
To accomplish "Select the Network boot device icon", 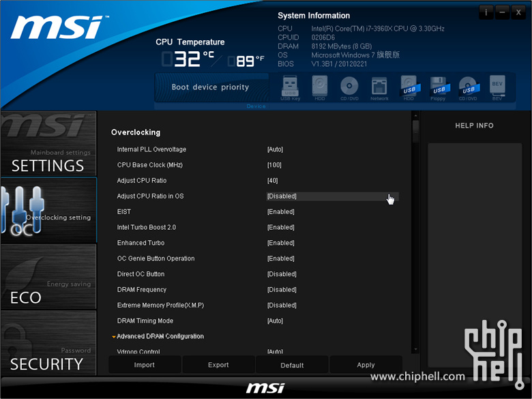I will 379,88.
